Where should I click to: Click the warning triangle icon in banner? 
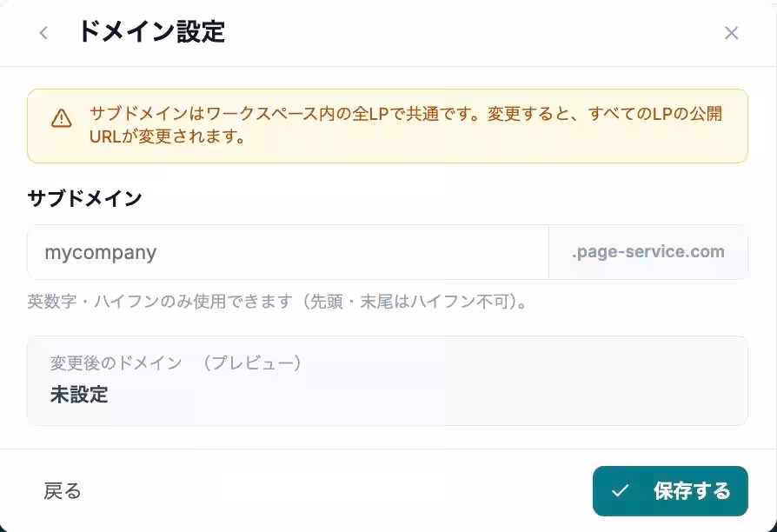[61, 118]
